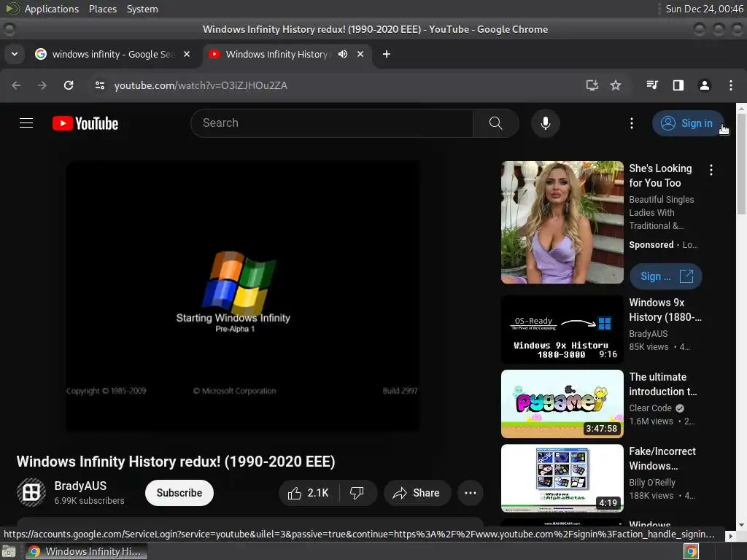Open Windows 9x History video title
The height and width of the screenshot is (560, 747).
(x=665, y=310)
